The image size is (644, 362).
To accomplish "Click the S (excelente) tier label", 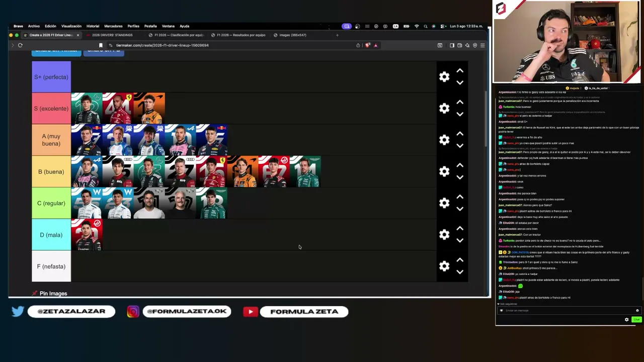I will point(51,109).
